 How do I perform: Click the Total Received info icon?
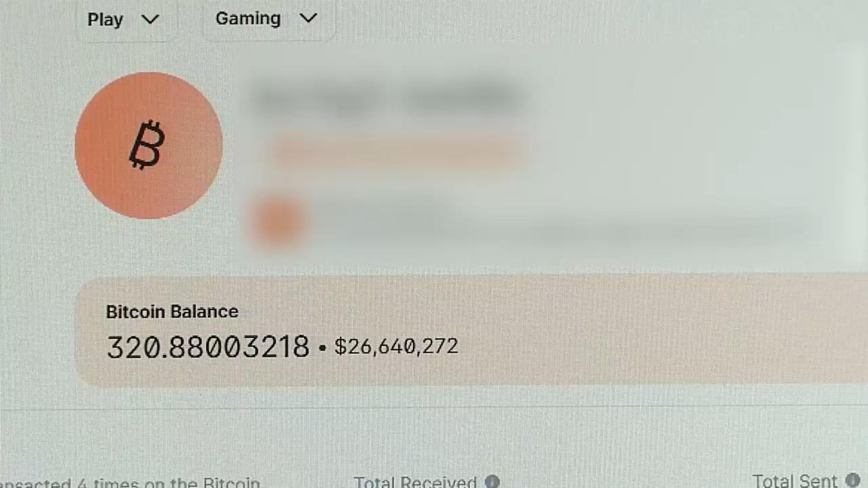coord(492,482)
